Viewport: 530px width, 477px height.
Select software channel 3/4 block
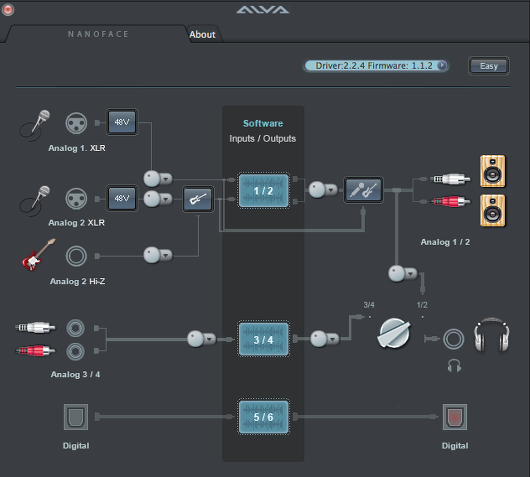tap(264, 339)
